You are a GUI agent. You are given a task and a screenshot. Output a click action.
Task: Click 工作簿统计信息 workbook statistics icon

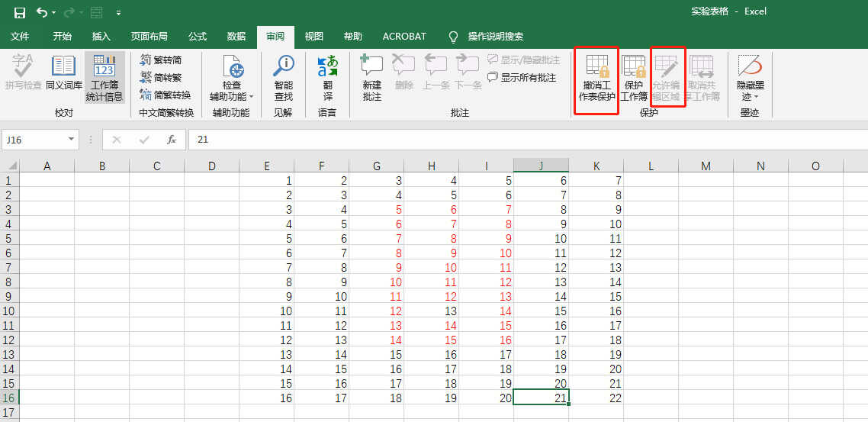click(x=104, y=78)
